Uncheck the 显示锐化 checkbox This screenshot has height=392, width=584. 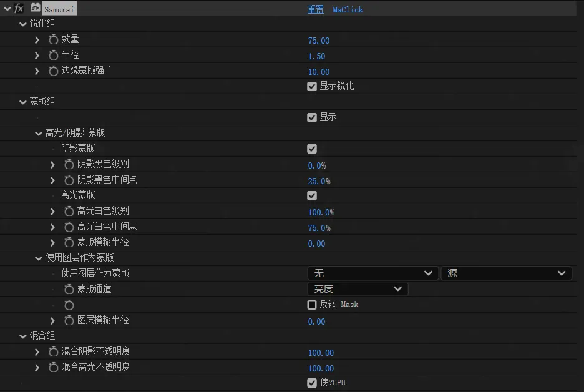[312, 86]
